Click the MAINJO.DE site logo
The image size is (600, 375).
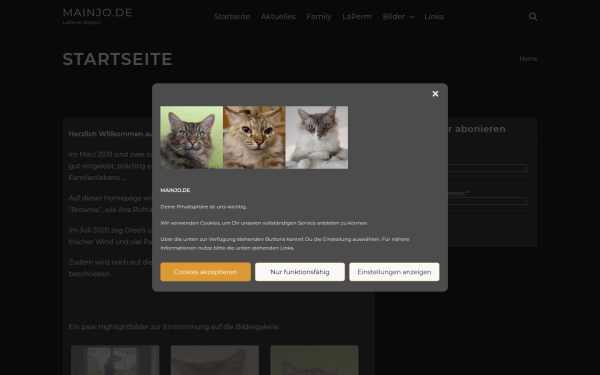coord(97,13)
